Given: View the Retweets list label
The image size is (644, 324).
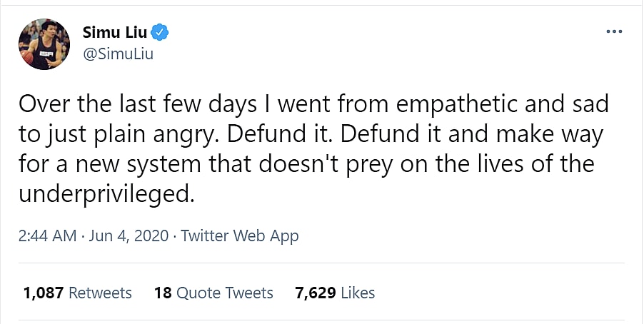Looking at the screenshot, I should [x=101, y=293].
